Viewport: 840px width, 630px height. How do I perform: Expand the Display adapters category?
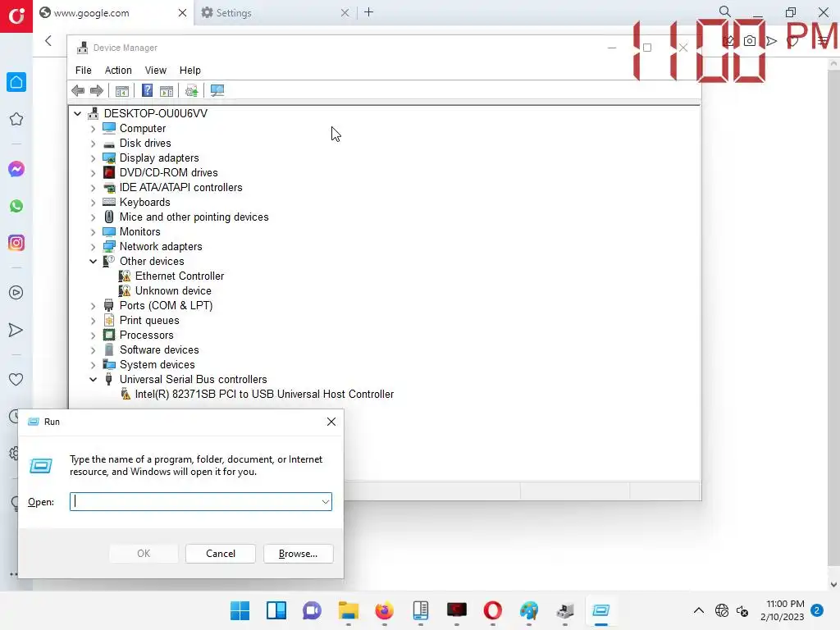[94, 158]
